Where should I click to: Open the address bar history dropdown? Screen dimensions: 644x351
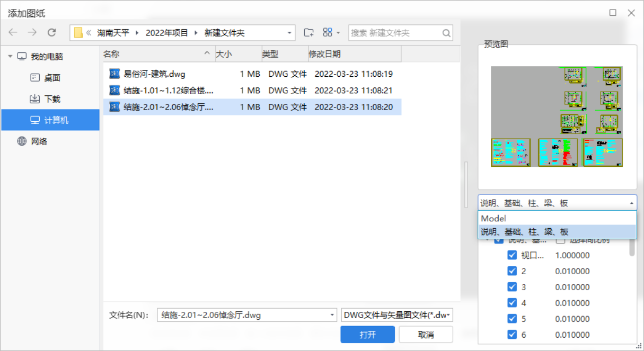tap(289, 33)
